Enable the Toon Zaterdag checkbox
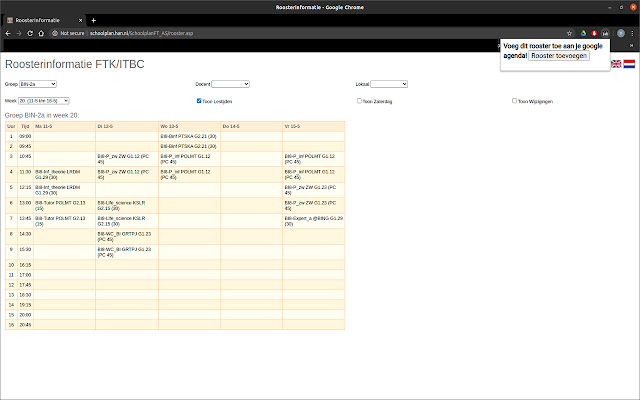 coord(360,101)
